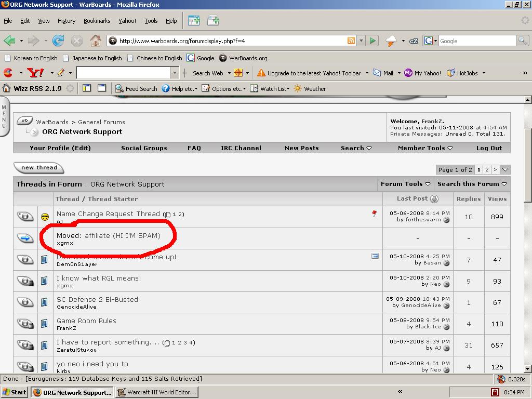Open the Edit menu

click(x=25, y=21)
